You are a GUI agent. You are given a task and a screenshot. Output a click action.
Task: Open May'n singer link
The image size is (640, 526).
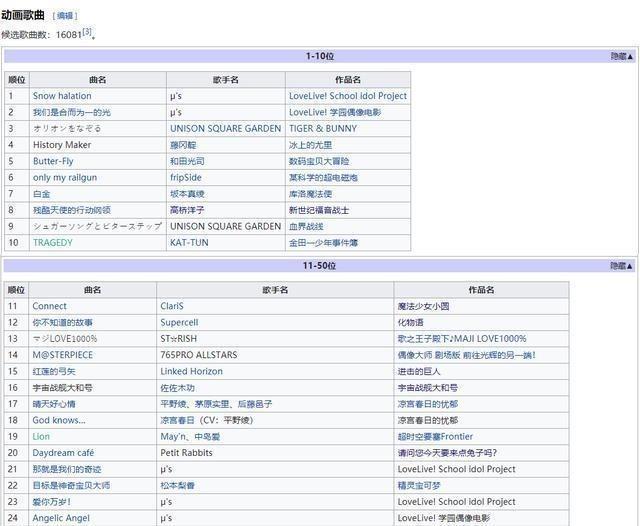coord(172,437)
